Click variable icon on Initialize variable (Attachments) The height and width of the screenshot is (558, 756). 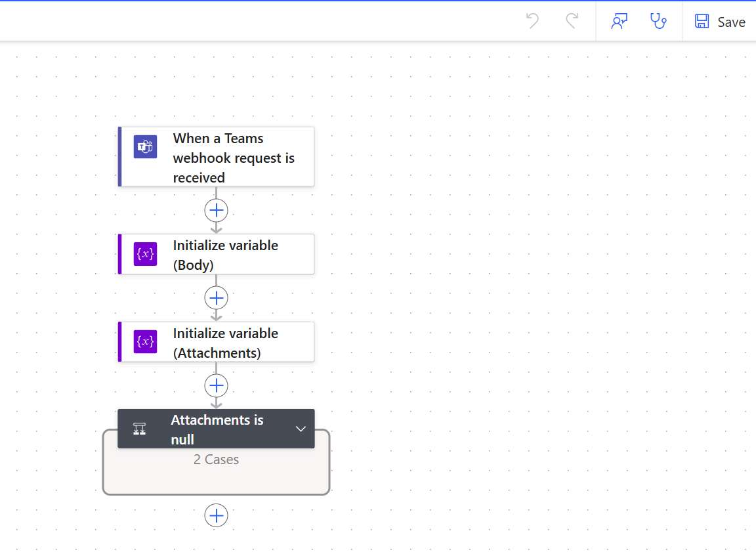(145, 342)
